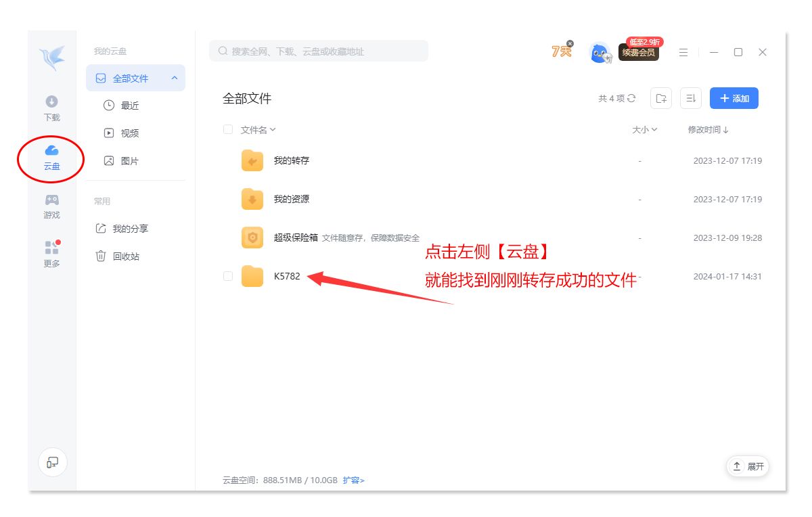
Task: Open the 大小 sort dropdown
Action: click(x=644, y=130)
